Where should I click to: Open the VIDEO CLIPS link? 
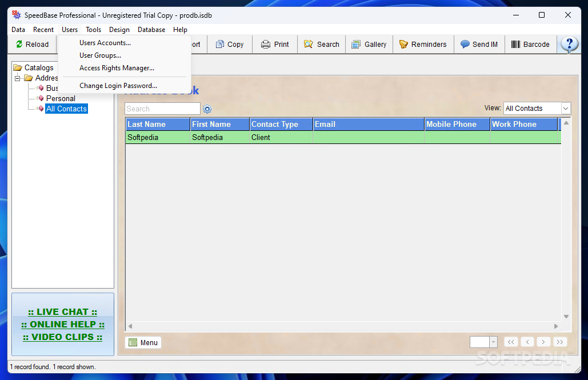coord(62,337)
